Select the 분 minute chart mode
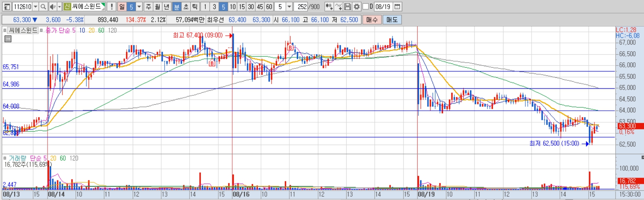This screenshot has height=200, width=644. 177,7
